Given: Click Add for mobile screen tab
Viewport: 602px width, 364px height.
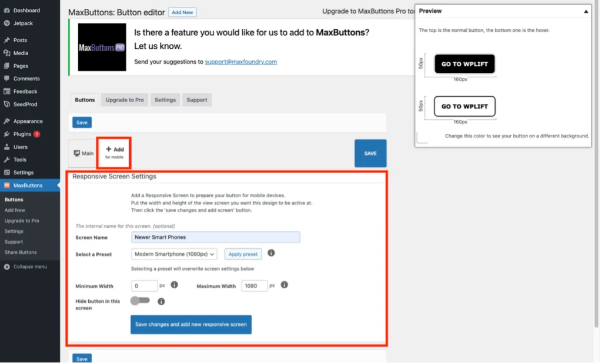Looking at the screenshot, I should [115, 153].
